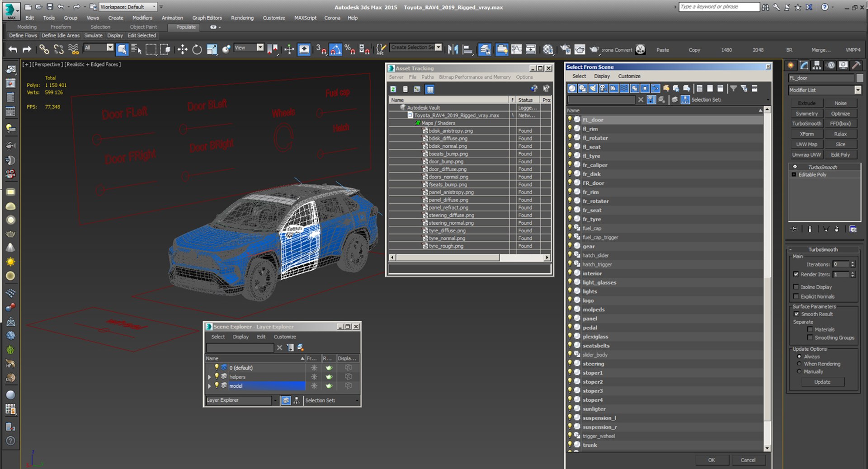
Task: Click the Edit Poly modifier button
Action: (x=840, y=155)
